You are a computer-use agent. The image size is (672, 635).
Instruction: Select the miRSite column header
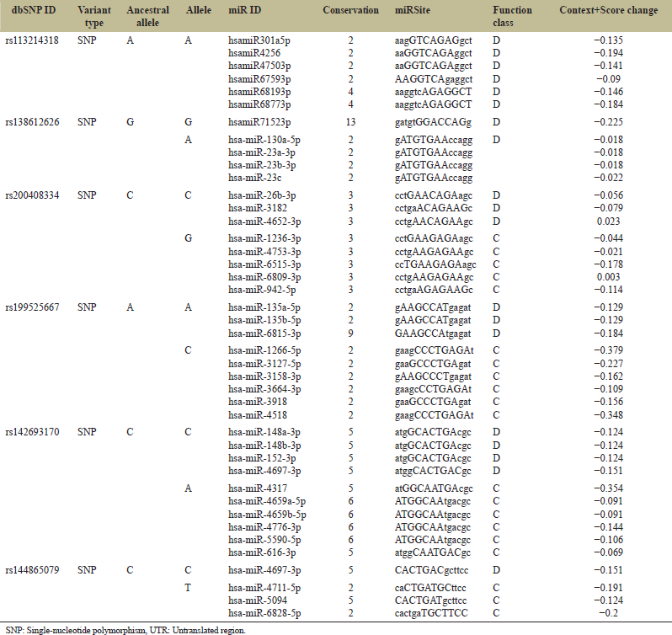[x=414, y=9]
